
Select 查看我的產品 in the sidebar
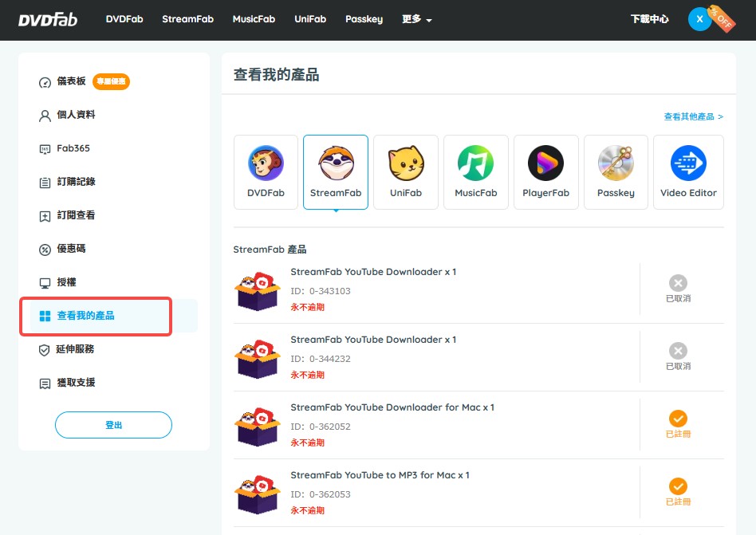click(x=114, y=316)
